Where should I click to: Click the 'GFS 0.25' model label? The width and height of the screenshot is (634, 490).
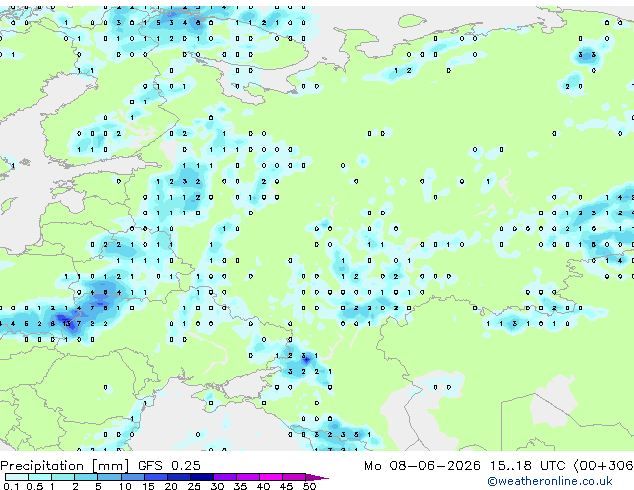pyautogui.click(x=169, y=466)
